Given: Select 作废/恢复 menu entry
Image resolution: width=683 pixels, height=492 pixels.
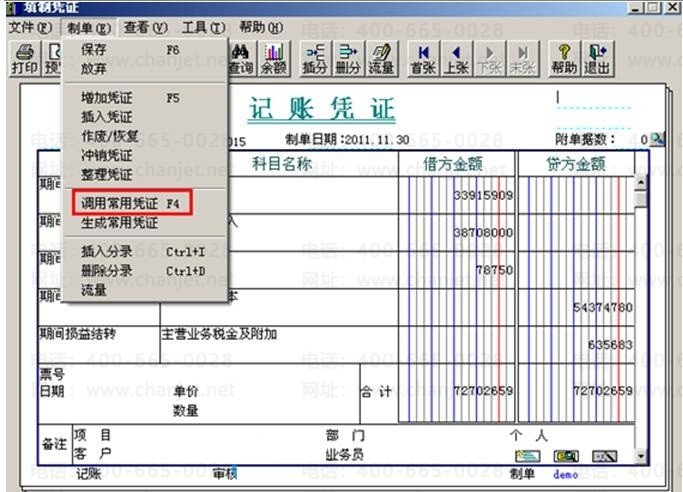Looking at the screenshot, I should point(145,136).
